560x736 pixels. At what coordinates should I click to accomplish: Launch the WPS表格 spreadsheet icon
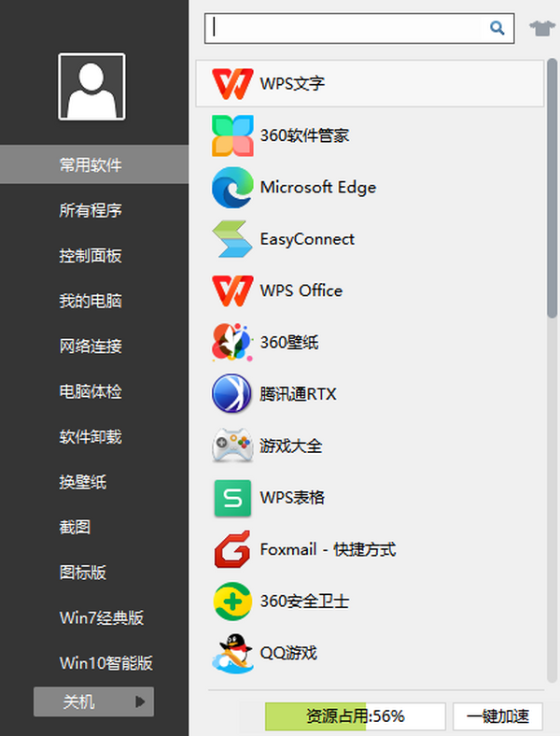click(232, 498)
